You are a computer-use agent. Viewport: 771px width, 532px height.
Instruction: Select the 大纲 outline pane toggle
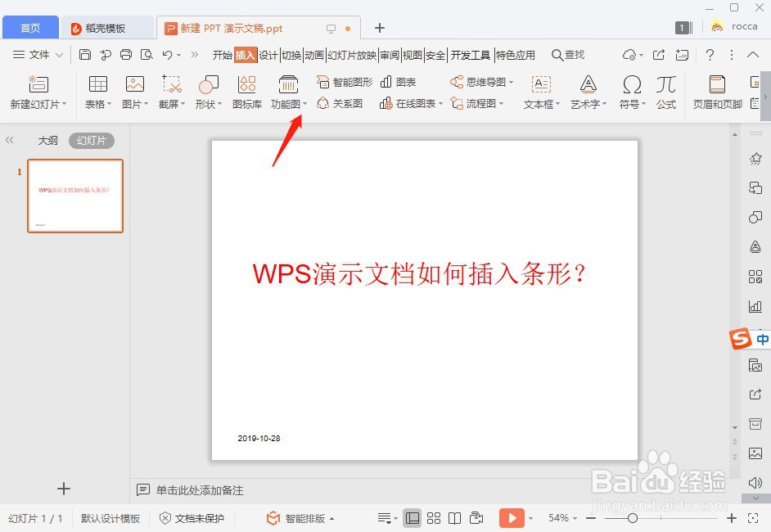pyautogui.click(x=47, y=141)
